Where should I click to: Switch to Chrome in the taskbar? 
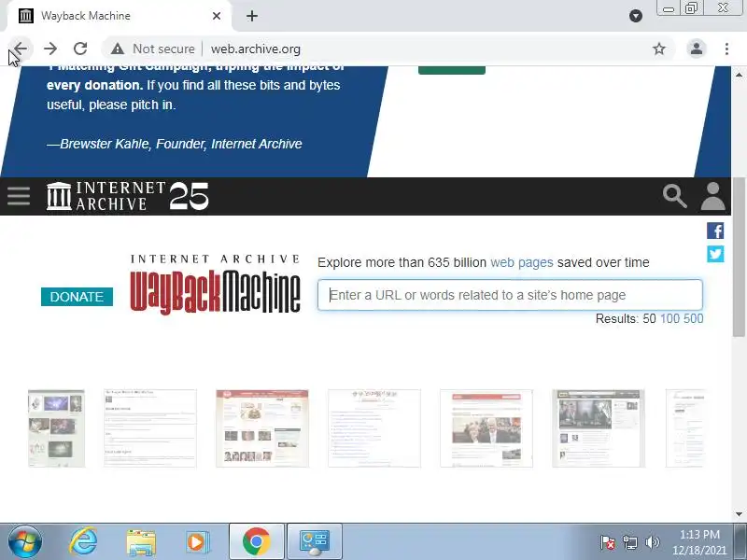click(x=256, y=542)
